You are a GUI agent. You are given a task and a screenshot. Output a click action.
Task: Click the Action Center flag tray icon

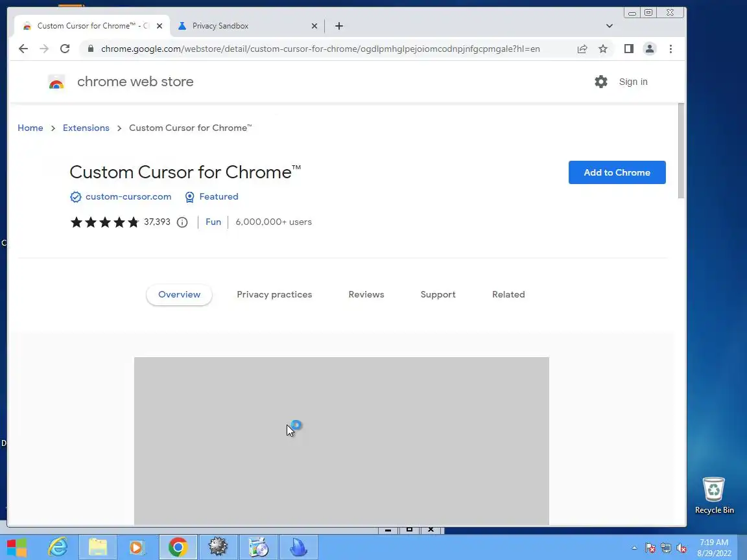click(x=650, y=548)
